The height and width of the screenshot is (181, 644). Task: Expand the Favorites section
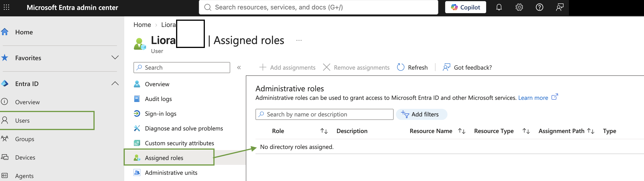pos(115,58)
